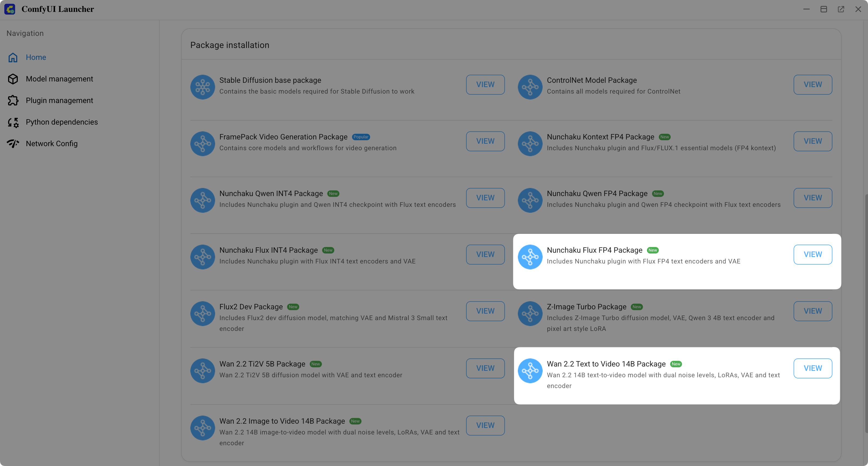Screen dimensions: 868x466
Task: Click the pop-out window icon in title bar
Action: tap(841, 9)
